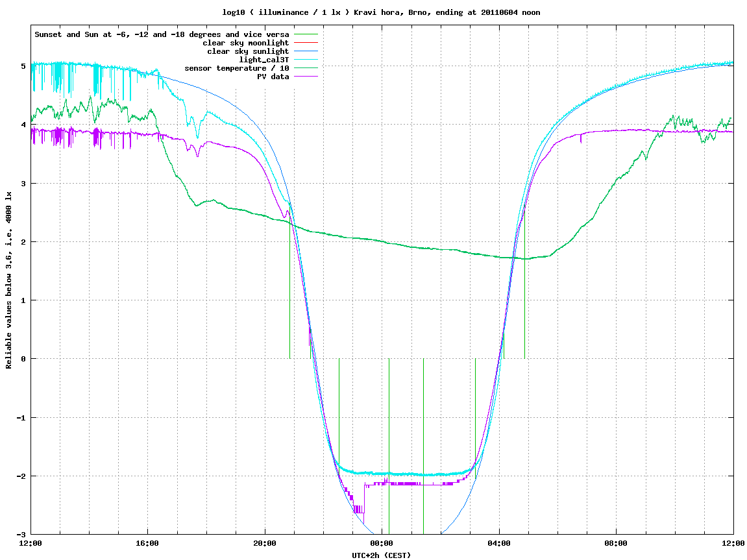The height and width of the screenshot is (560, 747).
Task: Click the cyan line sample beside light_cal3T
Action: (306, 60)
